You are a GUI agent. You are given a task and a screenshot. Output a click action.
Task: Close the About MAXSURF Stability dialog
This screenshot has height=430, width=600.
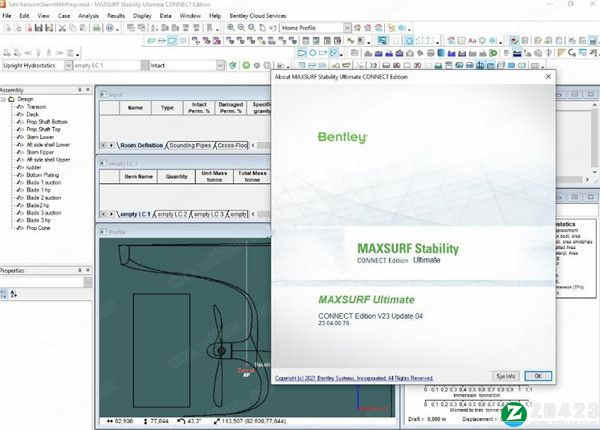(548, 77)
